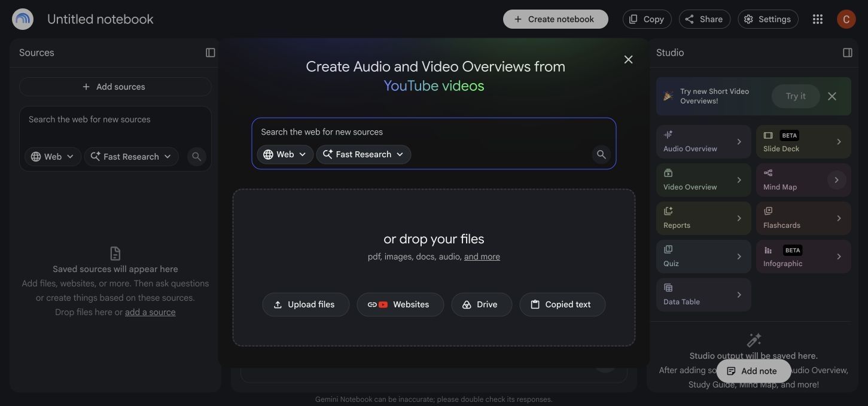Expand Video Overview options chevron

(739, 180)
